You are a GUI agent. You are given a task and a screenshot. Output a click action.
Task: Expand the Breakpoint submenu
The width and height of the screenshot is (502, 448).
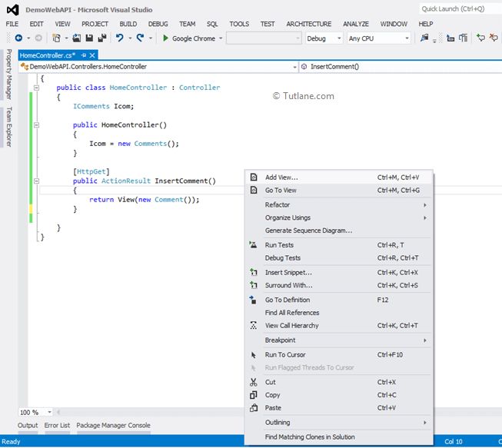tap(339, 340)
